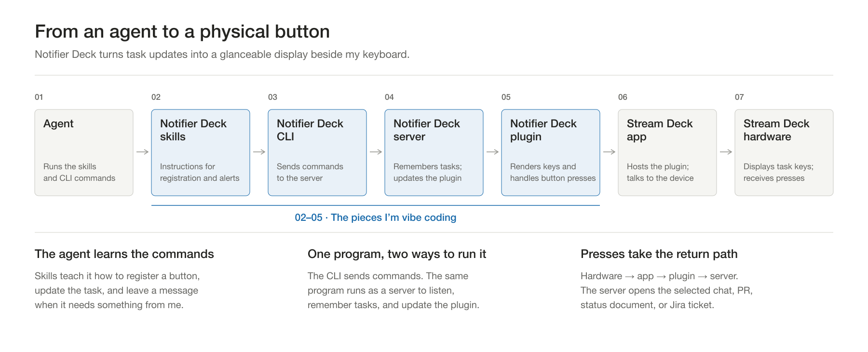
Task: Click the text "Hosts the plugin; talks to the device"
Action: point(660,172)
